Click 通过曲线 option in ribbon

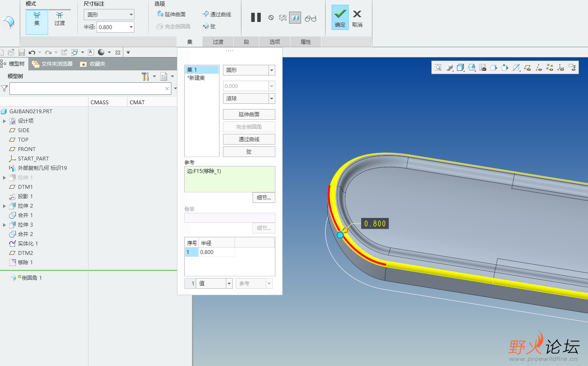[217, 14]
